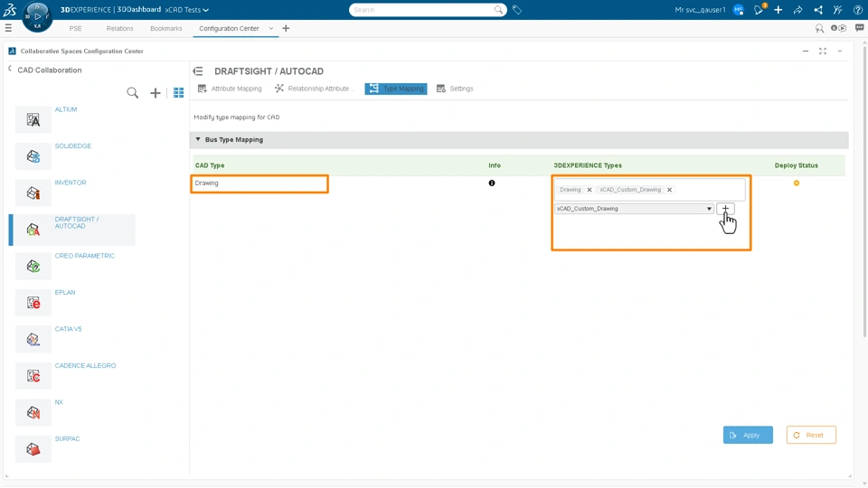Screen dimensions: 868x488
Task: Click the Info icon for Drawing row
Action: [x=492, y=183]
